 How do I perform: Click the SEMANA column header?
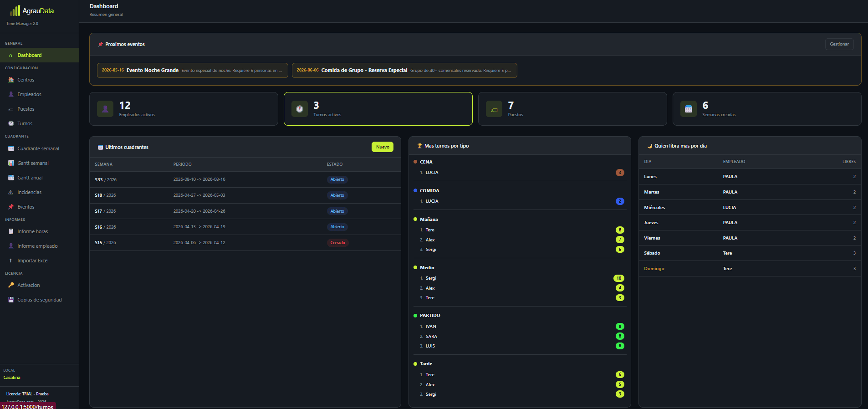click(x=104, y=164)
